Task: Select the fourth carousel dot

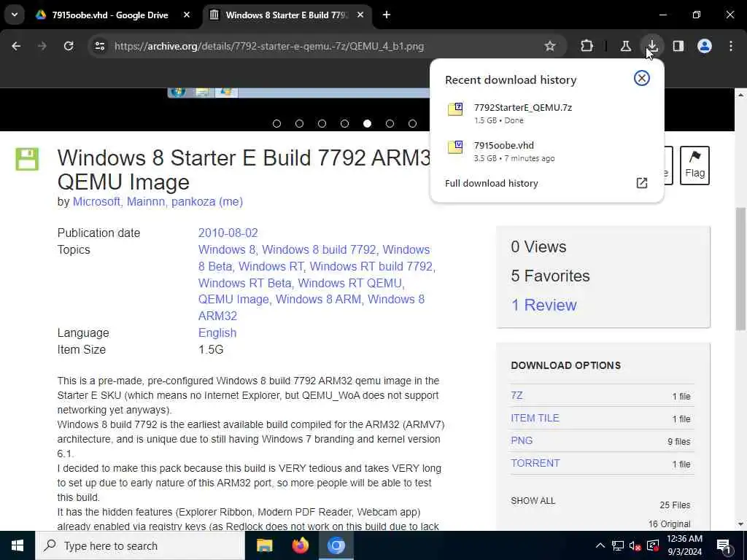Action: tap(344, 124)
